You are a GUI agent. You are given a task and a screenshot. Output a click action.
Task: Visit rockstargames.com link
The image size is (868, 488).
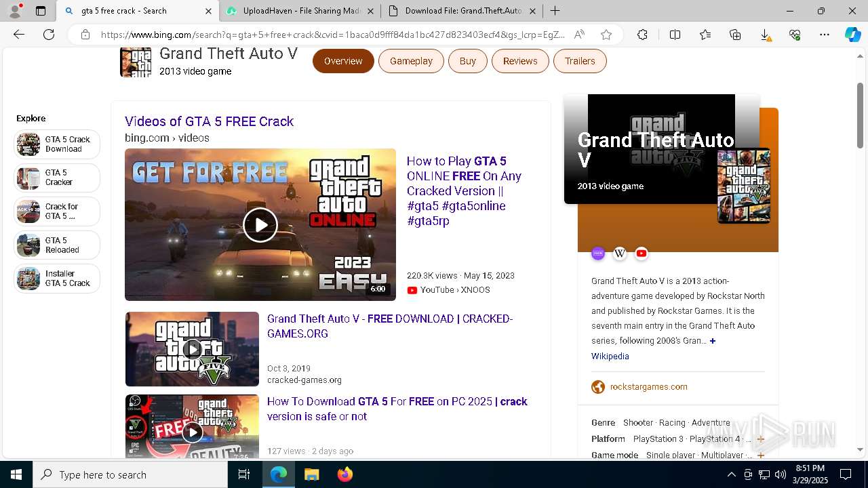coord(649,387)
